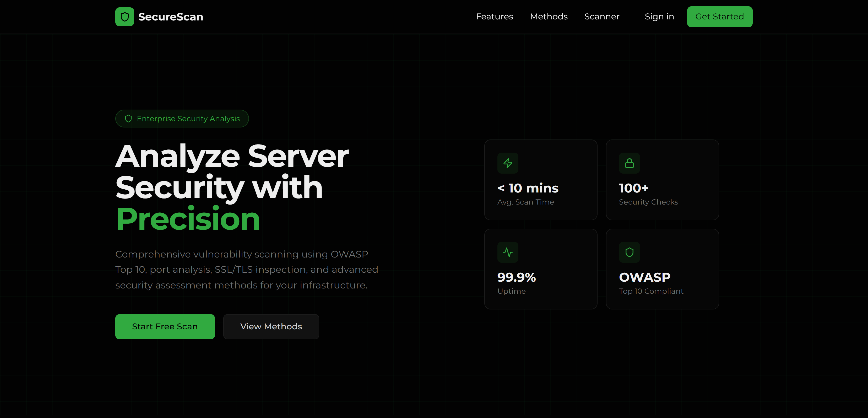Open the Methods nav link
The height and width of the screenshot is (418, 868).
549,17
